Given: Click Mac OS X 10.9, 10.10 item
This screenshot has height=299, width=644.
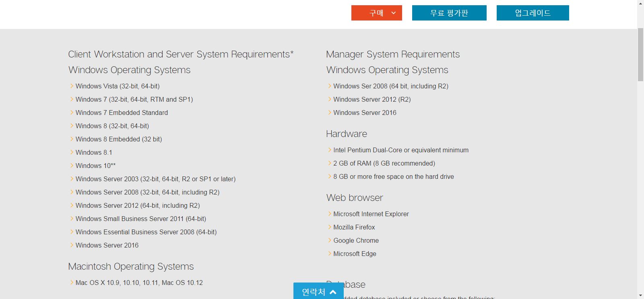Looking at the screenshot, I should tap(139, 283).
